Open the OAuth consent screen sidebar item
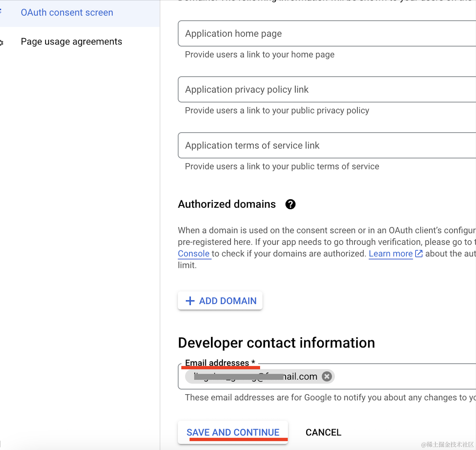Screen dimensions: 476x450 67,13
